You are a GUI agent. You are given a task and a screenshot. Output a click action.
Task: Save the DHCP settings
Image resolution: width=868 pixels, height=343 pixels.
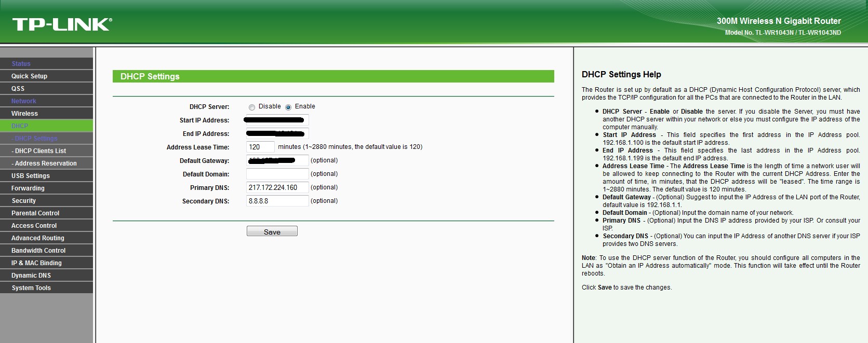(x=272, y=231)
